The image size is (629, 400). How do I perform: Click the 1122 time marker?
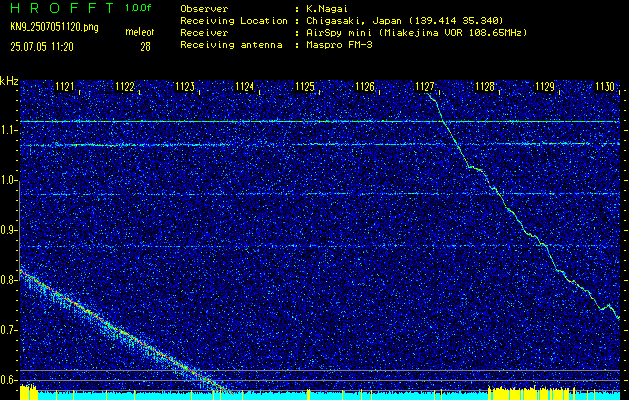(x=124, y=86)
